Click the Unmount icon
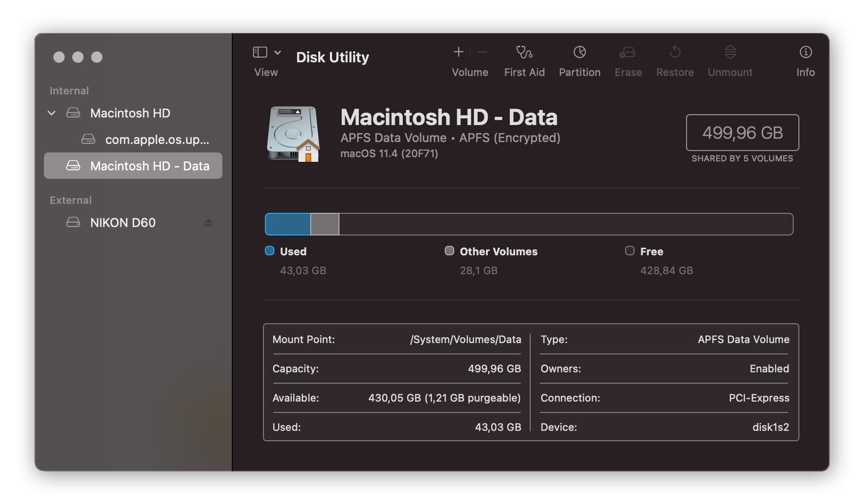The height and width of the screenshot is (504, 865). tap(730, 52)
